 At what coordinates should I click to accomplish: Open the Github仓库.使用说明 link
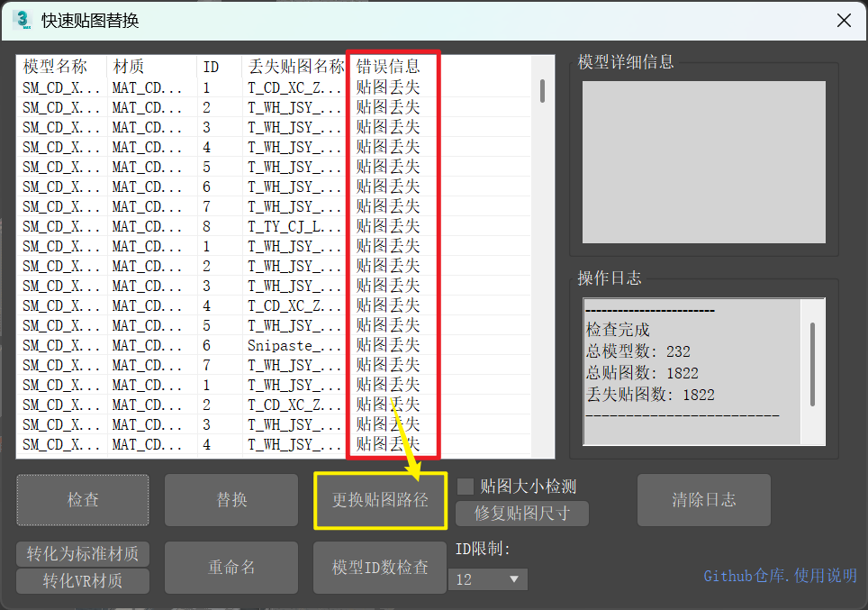[780, 576]
